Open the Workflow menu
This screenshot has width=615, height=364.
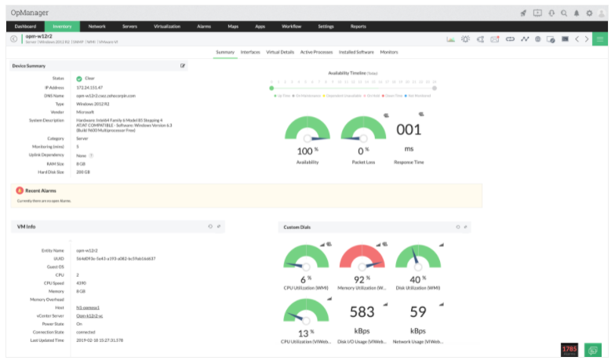(292, 27)
